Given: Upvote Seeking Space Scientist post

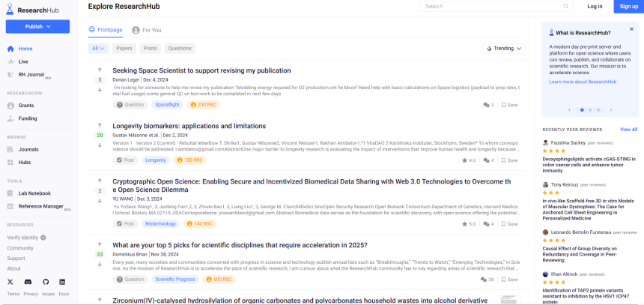Looking at the screenshot, I should [100, 70].
